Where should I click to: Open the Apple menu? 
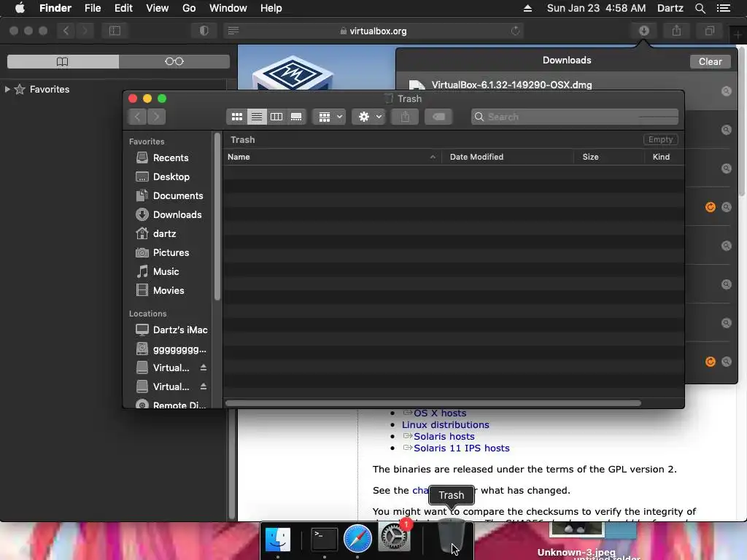pos(20,8)
